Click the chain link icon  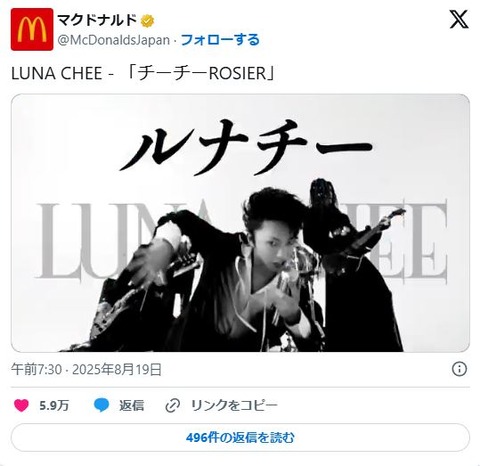[173, 405]
